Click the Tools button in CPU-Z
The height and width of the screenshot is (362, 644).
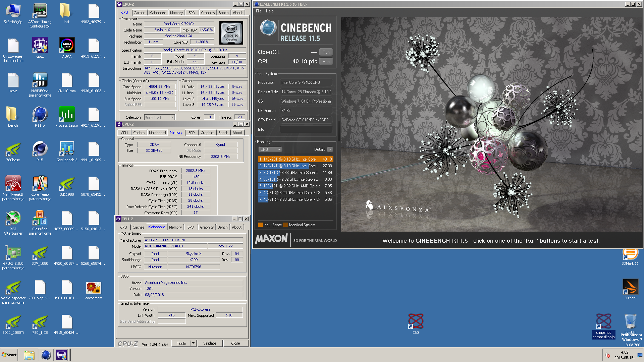pos(181,343)
